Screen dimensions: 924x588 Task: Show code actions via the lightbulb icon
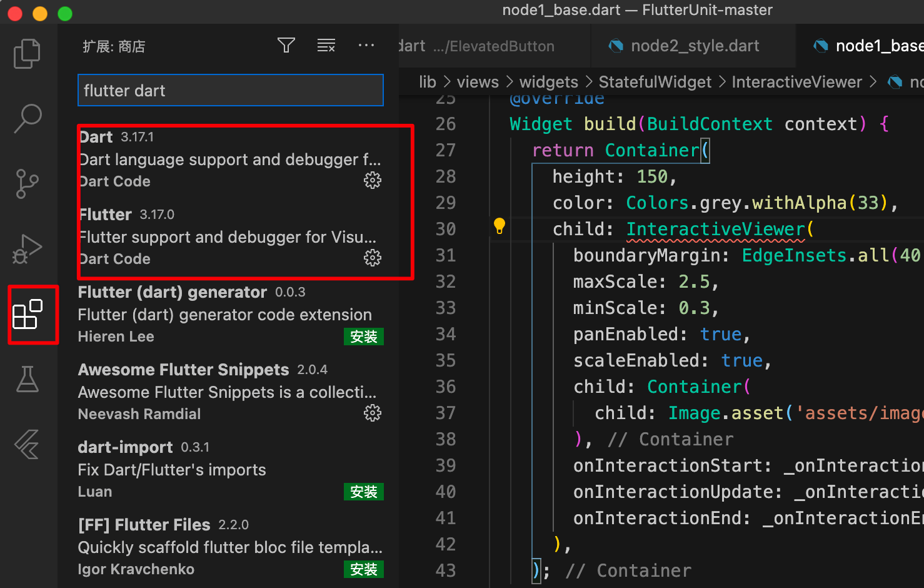[500, 226]
